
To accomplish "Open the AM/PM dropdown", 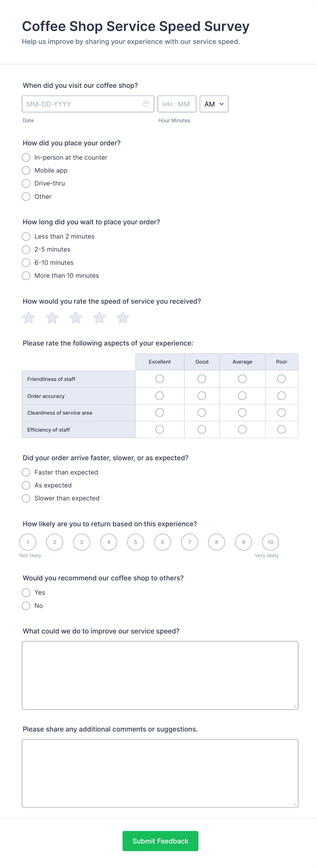I will pyautogui.click(x=214, y=104).
